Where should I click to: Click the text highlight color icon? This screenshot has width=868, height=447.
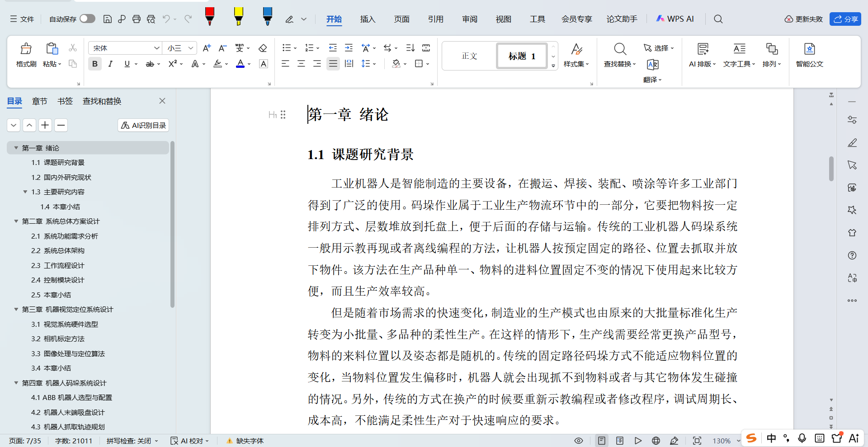point(218,64)
